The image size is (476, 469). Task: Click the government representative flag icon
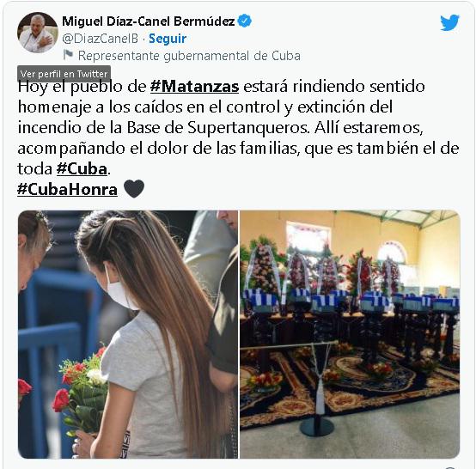pos(68,55)
